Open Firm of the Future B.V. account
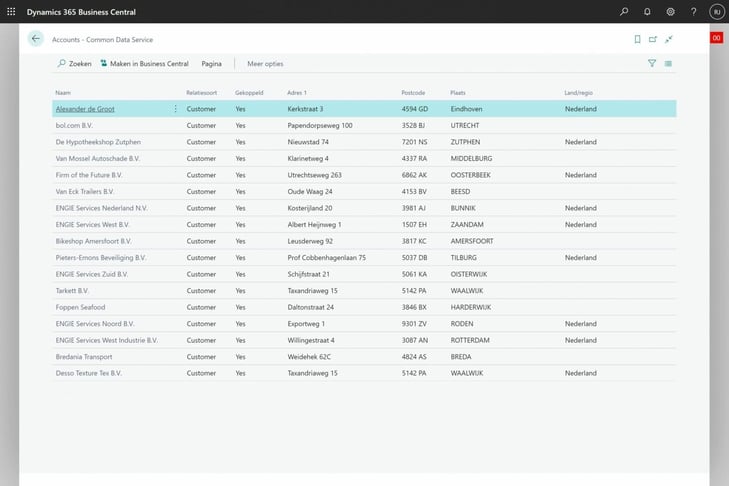The height and width of the screenshot is (486, 729). pos(89,175)
